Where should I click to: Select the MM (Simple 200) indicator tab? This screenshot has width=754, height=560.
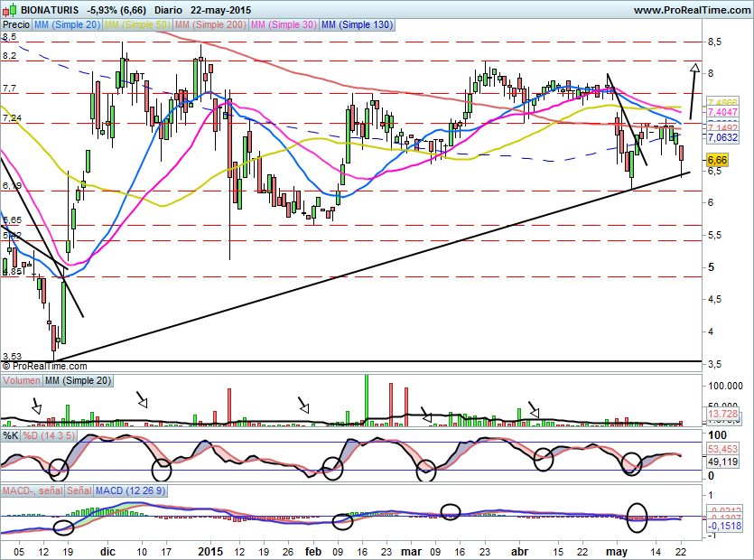coord(209,25)
